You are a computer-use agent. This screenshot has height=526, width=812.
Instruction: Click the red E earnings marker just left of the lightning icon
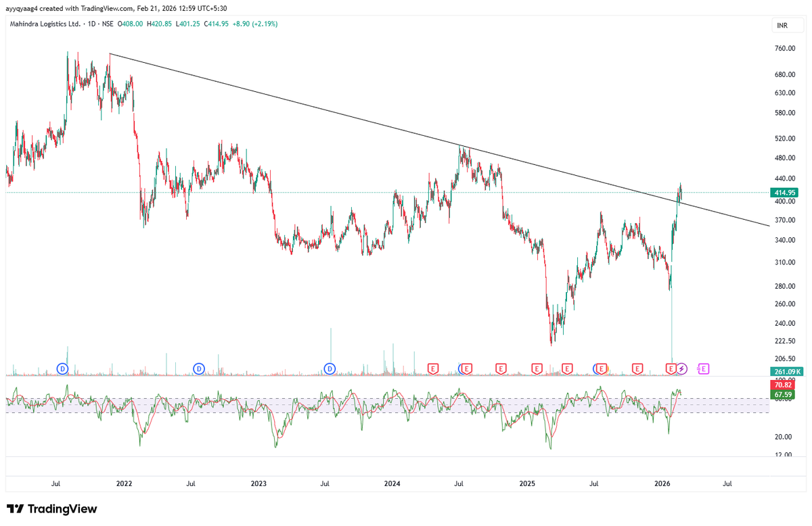[x=671, y=368]
